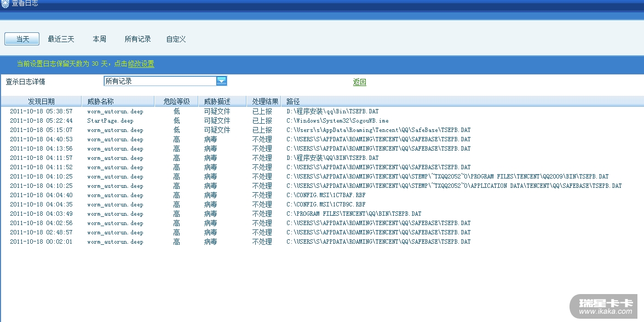The width and height of the screenshot is (644, 322).
Task: Select log row dated 2011-10-18 04:04:35
Action: click(x=322, y=205)
